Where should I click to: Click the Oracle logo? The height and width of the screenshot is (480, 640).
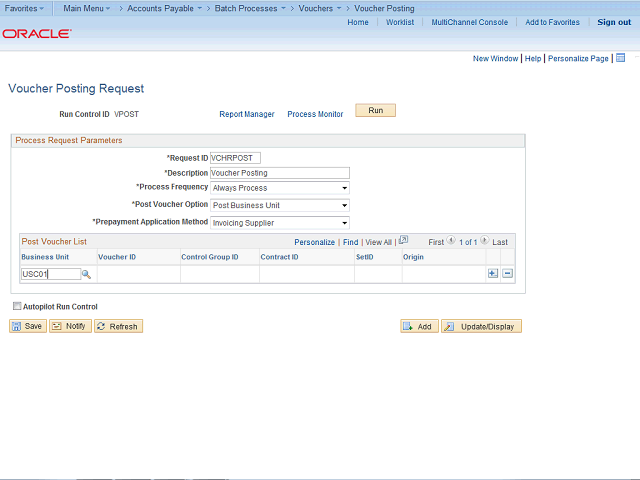(37, 33)
